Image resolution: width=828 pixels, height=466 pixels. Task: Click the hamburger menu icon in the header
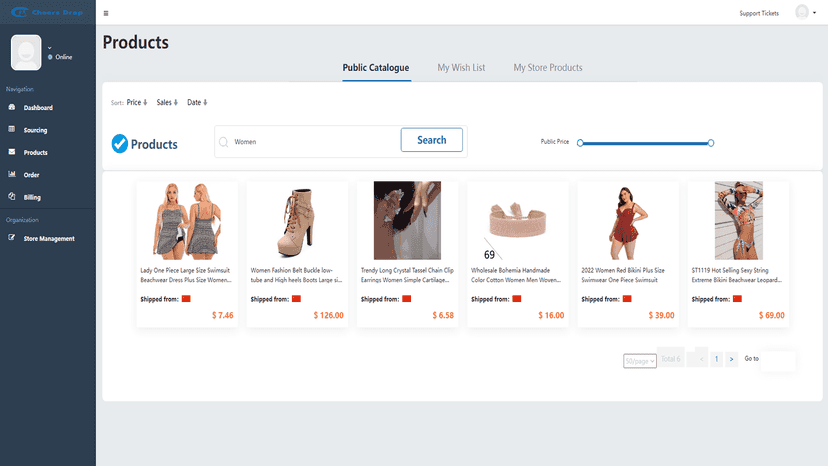click(x=106, y=13)
